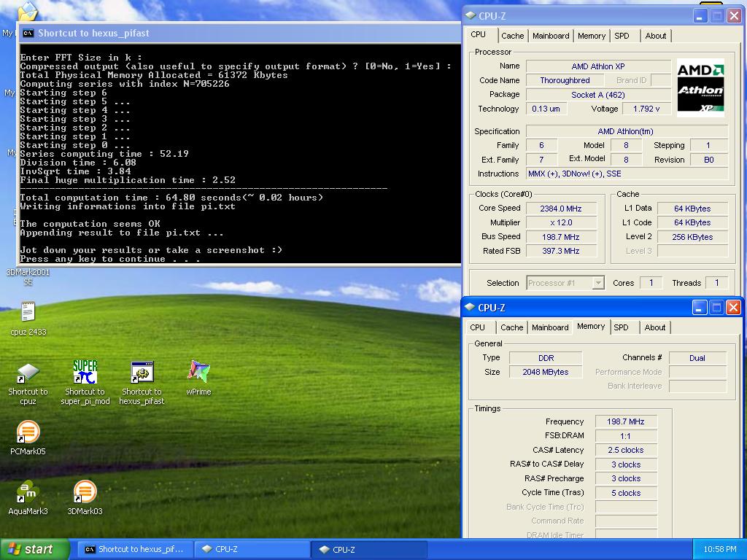Viewport: 747px width, 560px height.
Task: Click the CPU-Z title bar icon of Memory window
Action: coord(471,307)
